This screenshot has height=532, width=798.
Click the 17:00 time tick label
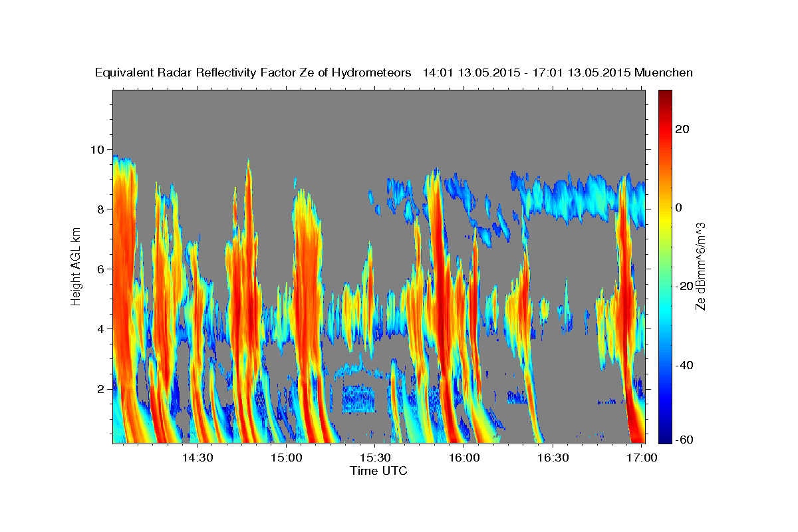(x=642, y=458)
